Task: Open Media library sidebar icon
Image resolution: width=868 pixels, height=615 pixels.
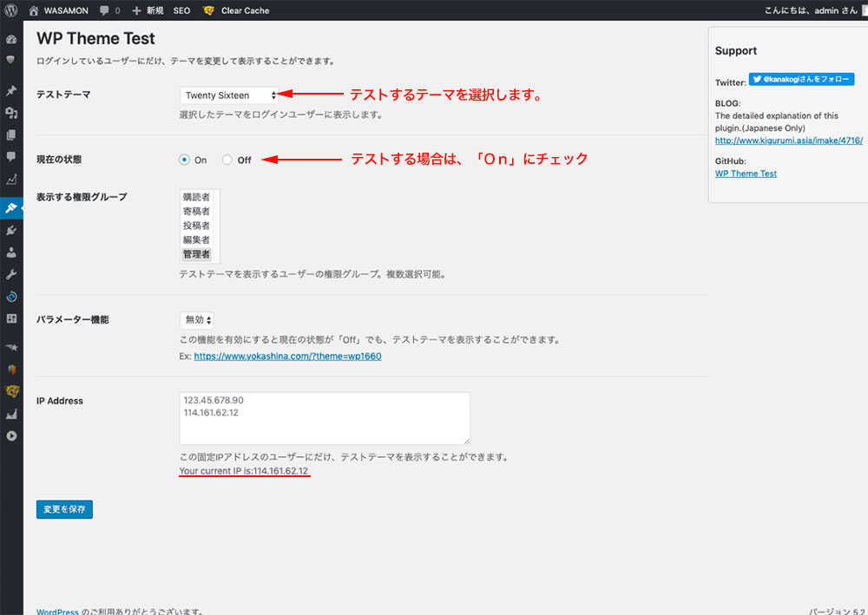Action: 11,113
